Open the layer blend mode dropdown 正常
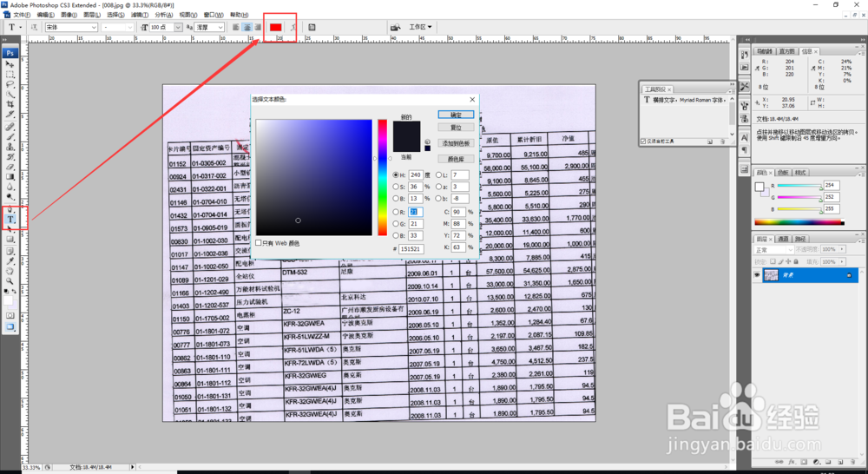Screen dimensions: 868x474 pyautogui.click(x=774, y=250)
